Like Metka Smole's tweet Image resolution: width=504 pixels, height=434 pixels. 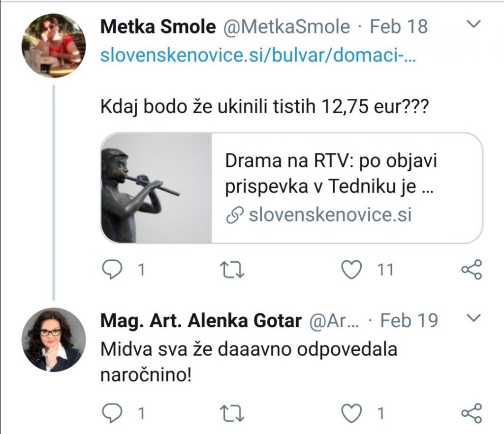[x=352, y=269]
